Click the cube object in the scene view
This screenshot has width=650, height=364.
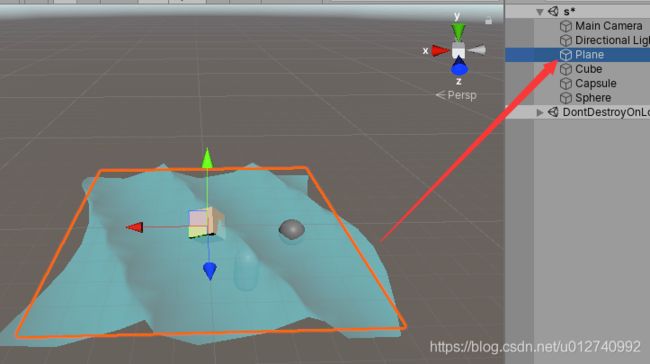coord(206,223)
